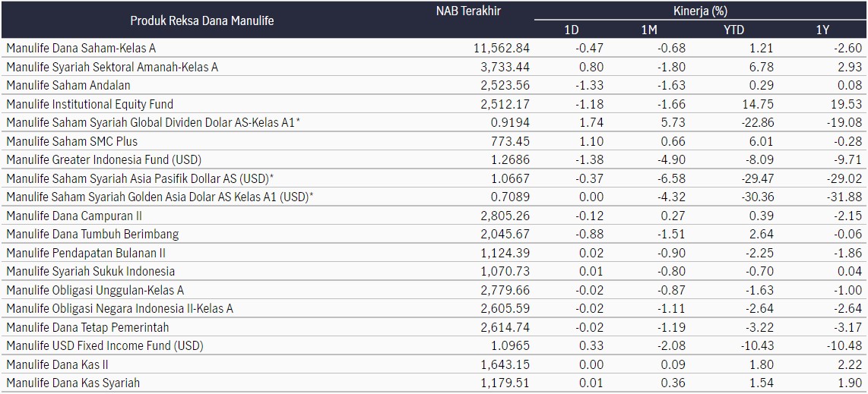The height and width of the screenshot is (394, 868).
Task: Click NAB value 0.7089
Action: [x=512, y=197]
